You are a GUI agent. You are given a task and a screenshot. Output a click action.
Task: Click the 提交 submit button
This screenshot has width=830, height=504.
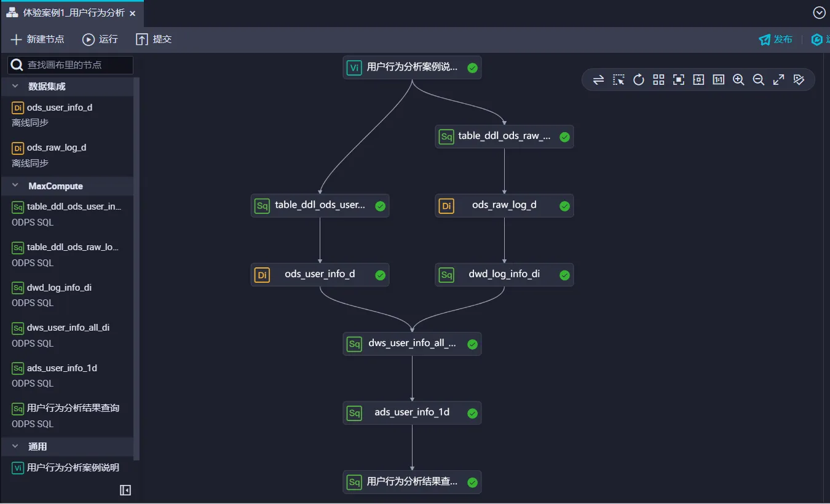click(154, 39)
